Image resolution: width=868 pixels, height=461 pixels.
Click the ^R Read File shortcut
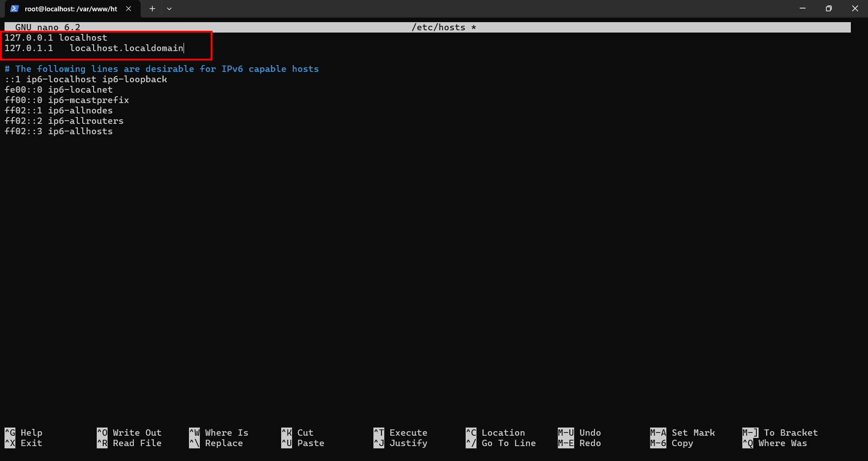tap(129, 443)
